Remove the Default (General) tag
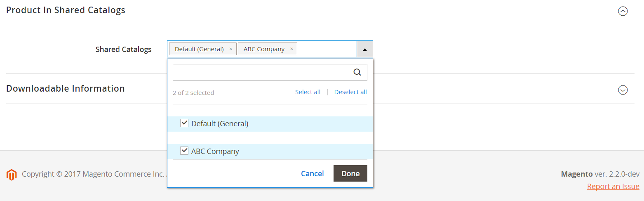 click(x=230, y=49)
